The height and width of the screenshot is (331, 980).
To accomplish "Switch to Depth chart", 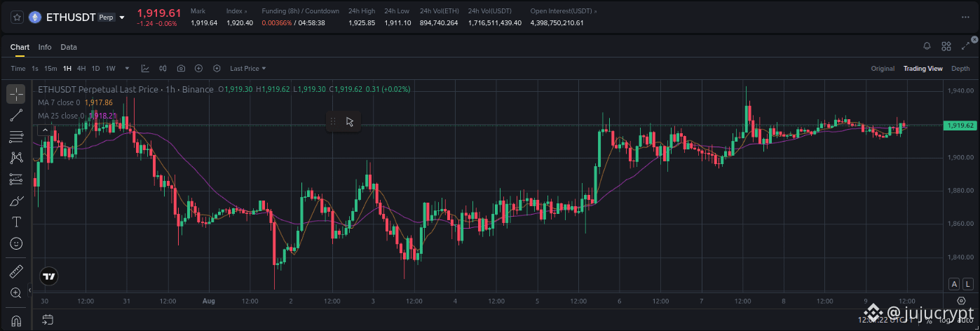I will point(960,68).
